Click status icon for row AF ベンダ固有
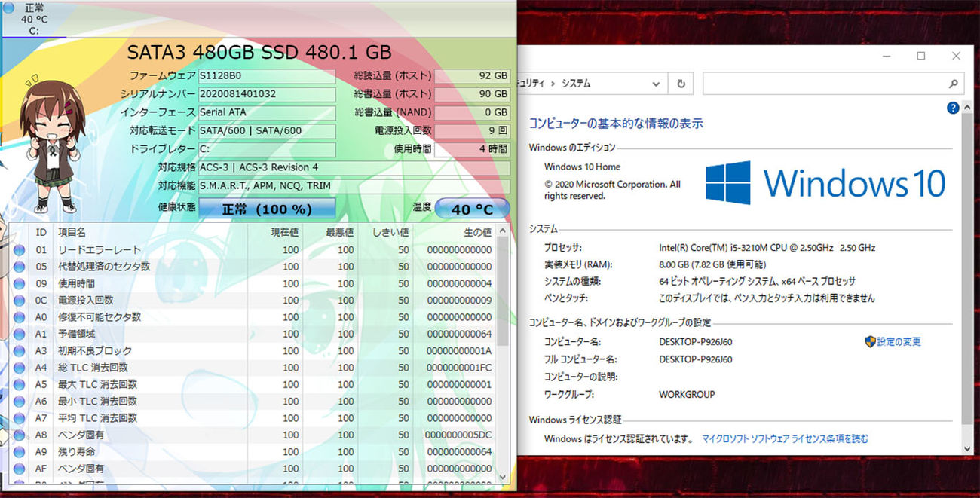This screenshot has height=498, width=980. tap(19, 469)
